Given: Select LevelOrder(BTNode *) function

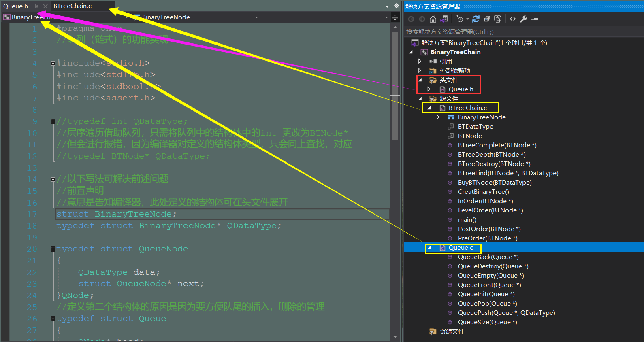Looking at the screenshot, I should coord(490,210).
